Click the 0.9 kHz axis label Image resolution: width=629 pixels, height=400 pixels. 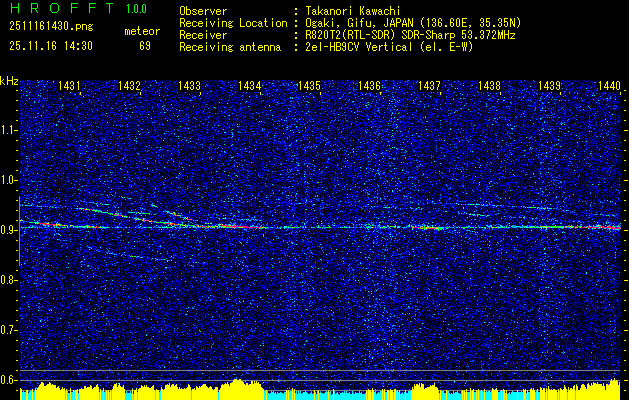[9, 230]
